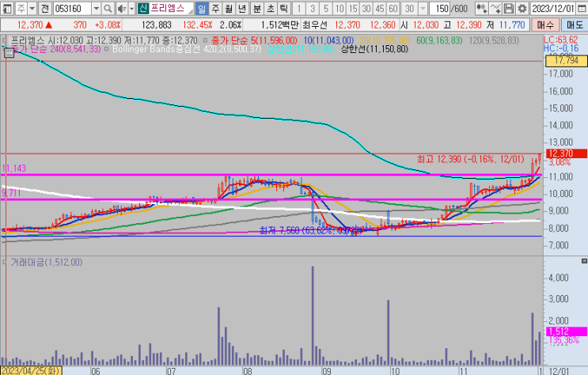This screenshot has height=375, width=588.
Task: Focus the stock code field 053160
Action: point(72,8)
